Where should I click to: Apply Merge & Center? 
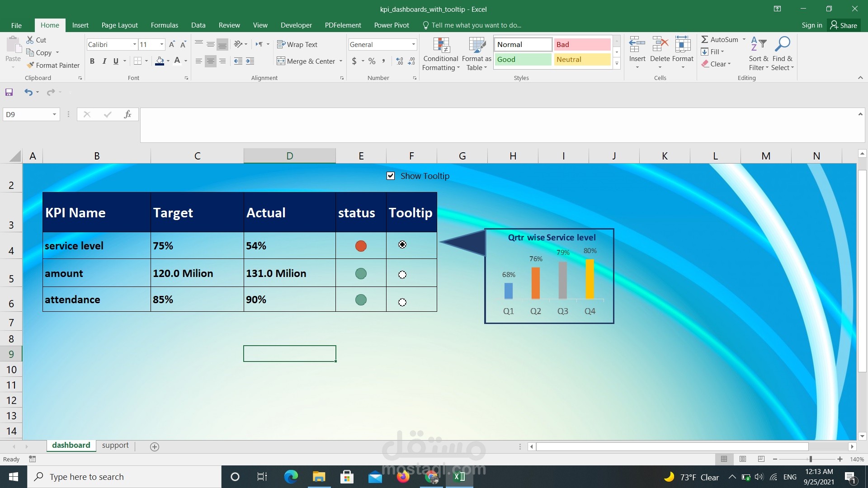(x=307, y=61)
